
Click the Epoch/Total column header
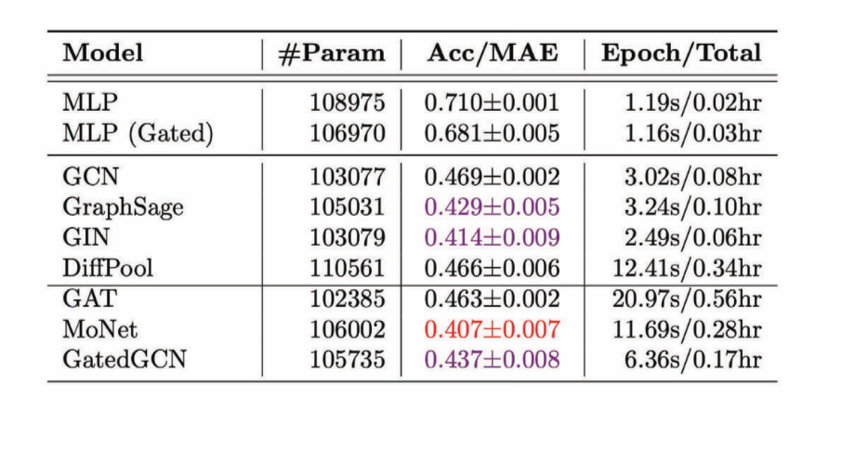click(681, 53)
